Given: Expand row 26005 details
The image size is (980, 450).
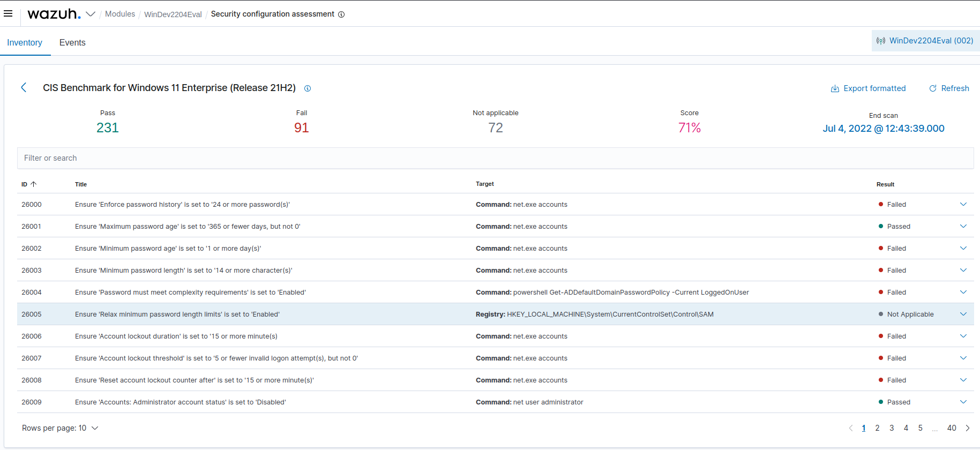Looking at the screenshot, I should (963, 314).
